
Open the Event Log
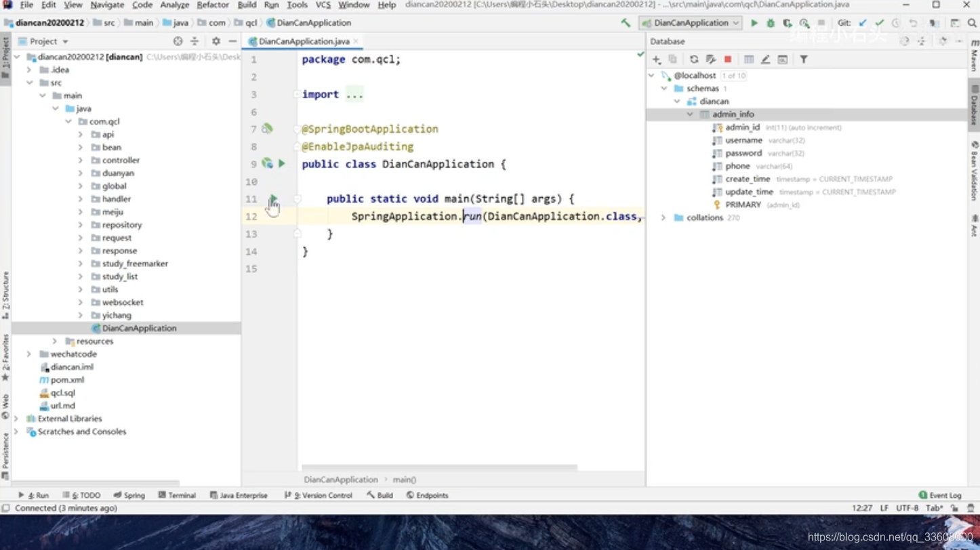[x=940, y=495]
